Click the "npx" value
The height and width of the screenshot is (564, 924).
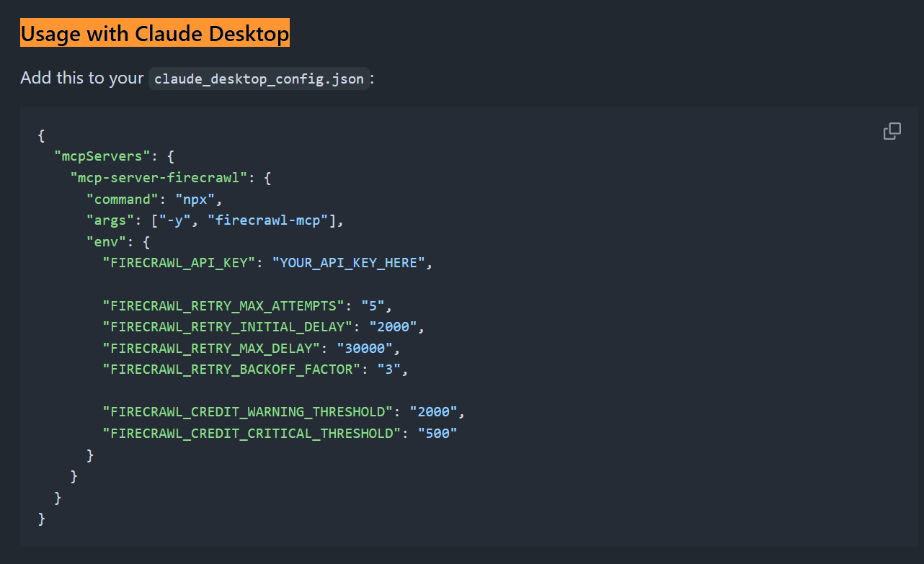195,199
